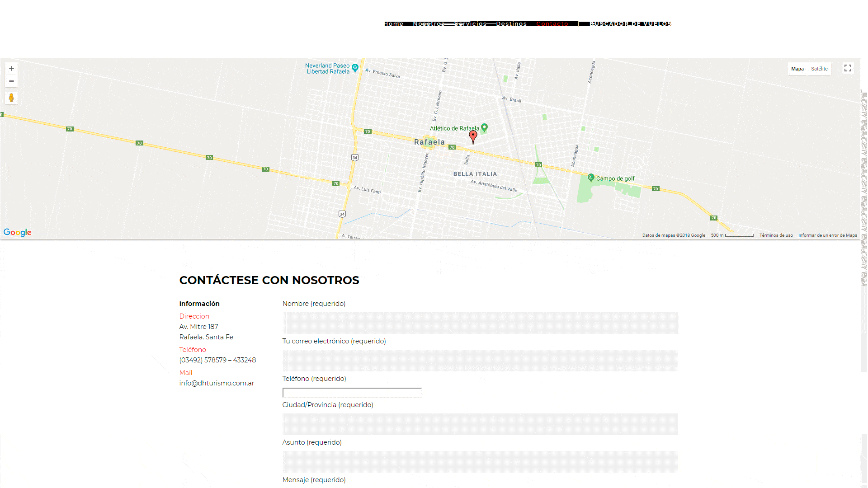Click the Teléfono input field

pyautogui.click(x=352, y=393)
